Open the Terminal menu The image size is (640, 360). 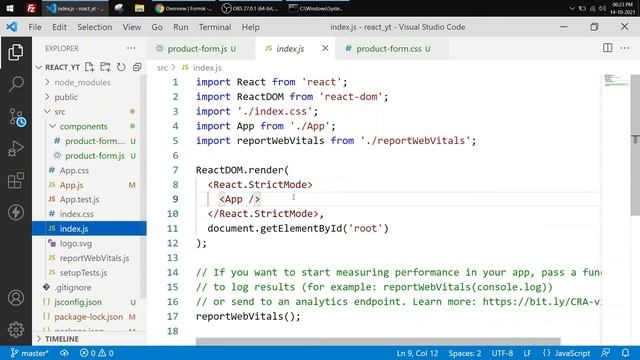(x=215, y=27)
